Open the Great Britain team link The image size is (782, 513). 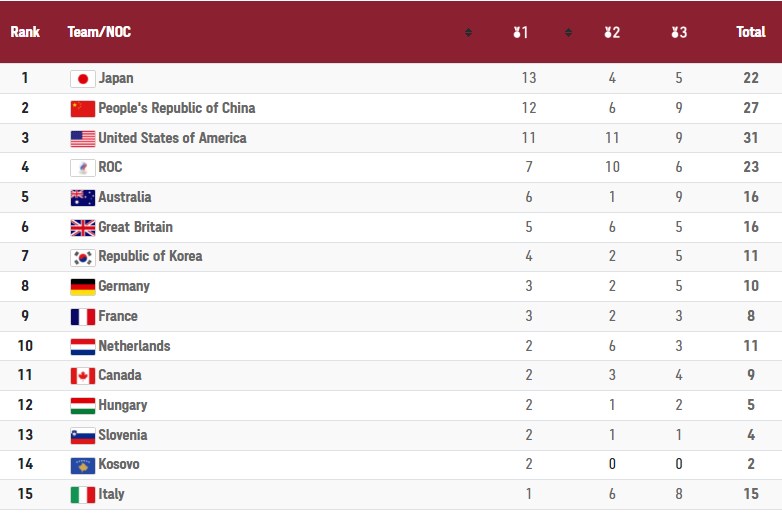pos(135,227)
